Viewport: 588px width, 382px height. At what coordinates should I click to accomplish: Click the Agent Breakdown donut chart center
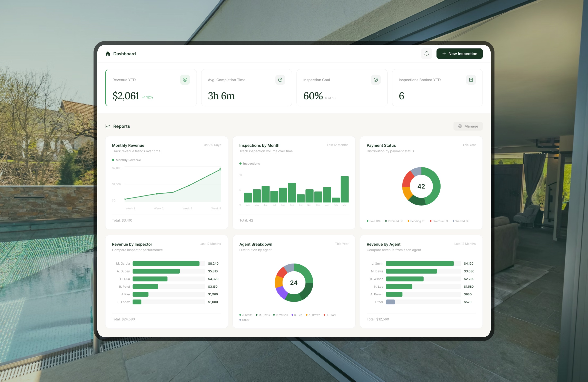point(294,283)
